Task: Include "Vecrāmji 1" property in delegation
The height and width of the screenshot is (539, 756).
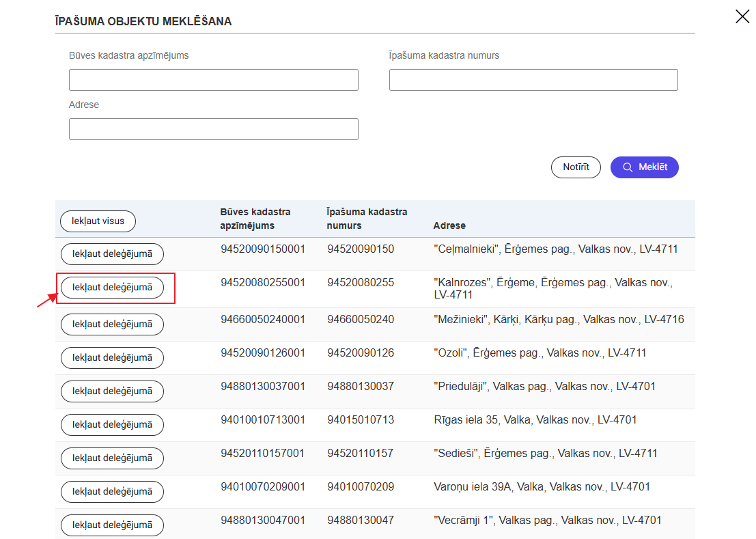Action: [x=112, y=525]
